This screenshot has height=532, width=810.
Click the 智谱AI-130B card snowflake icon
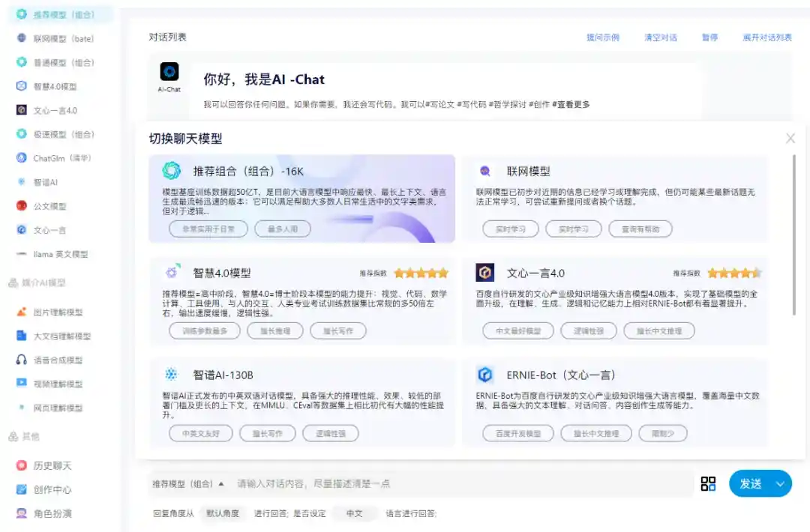tap(171, 374)
